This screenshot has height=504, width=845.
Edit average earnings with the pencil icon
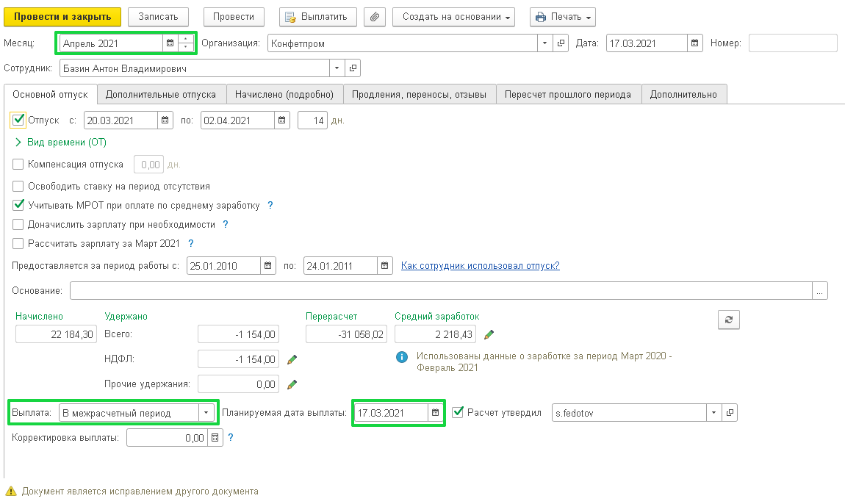[x=489, y=335]
